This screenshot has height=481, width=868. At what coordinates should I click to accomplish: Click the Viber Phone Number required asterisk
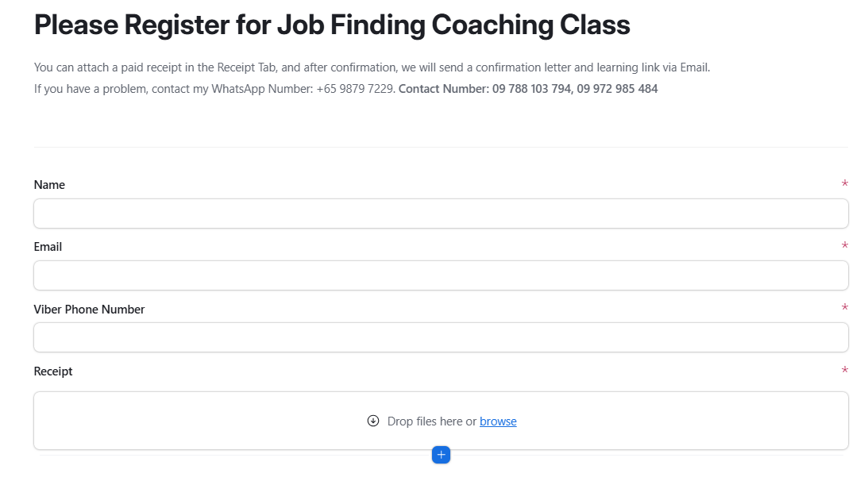click(844, 309)
